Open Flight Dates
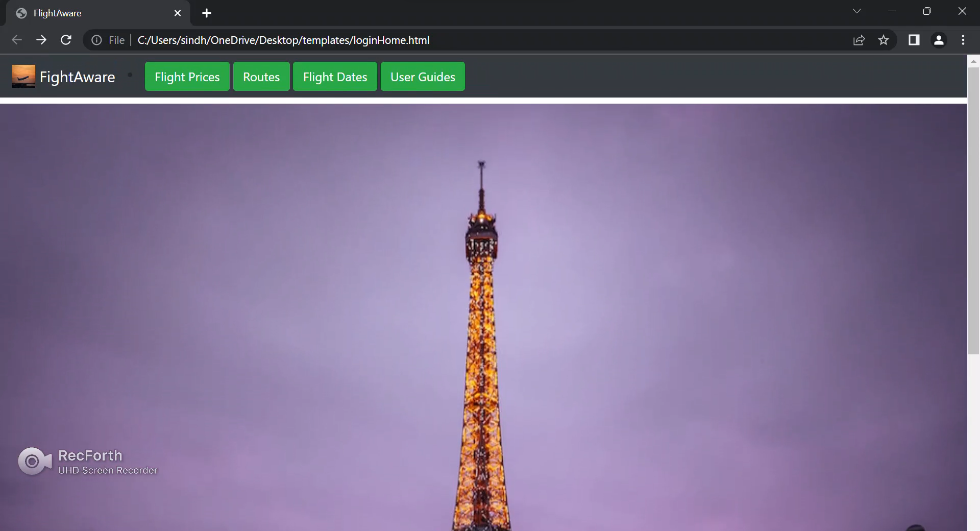 (334, 76)
